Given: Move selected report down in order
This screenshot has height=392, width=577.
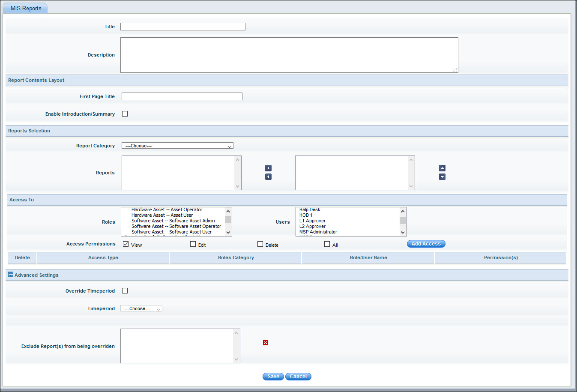Looking at the screenshot, I should [442, 177].
